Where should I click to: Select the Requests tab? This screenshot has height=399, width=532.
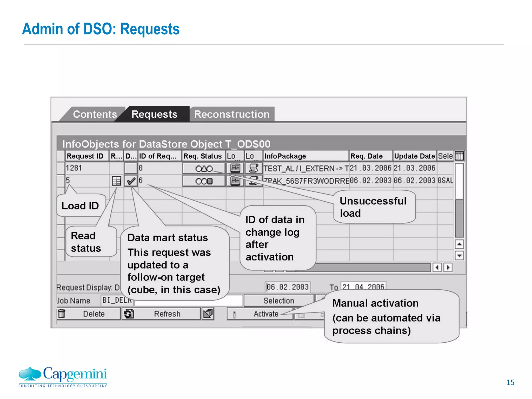pyautogui.click(x=154, y=114)
